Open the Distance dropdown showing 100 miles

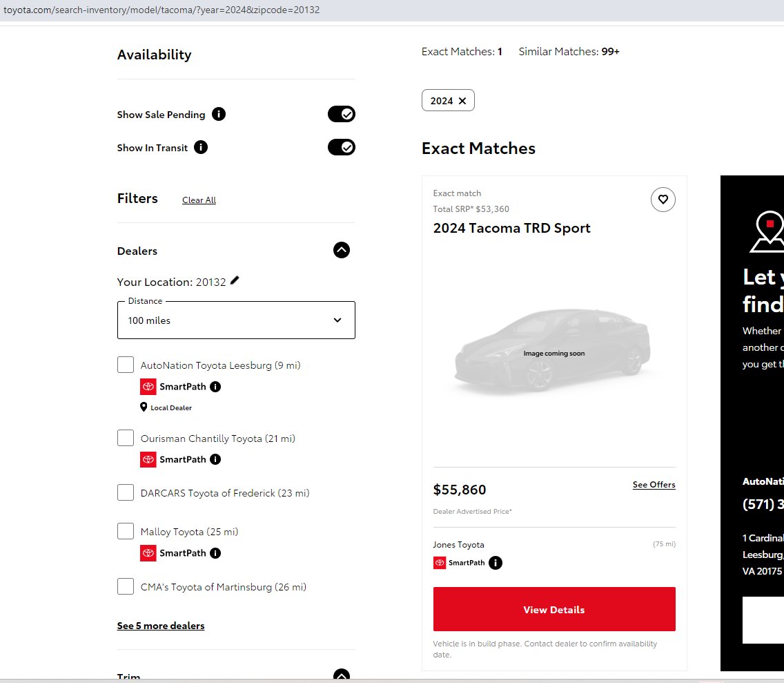coord(236,320)
